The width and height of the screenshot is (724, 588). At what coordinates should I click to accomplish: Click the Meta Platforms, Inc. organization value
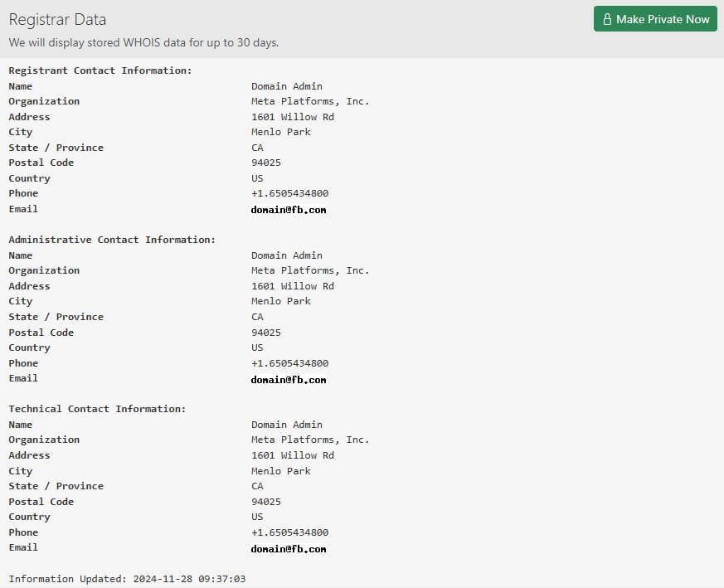[310, 101]
